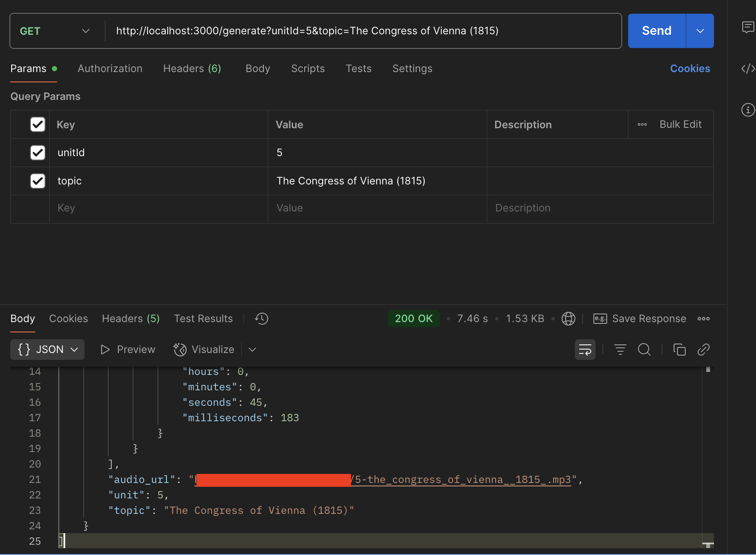
Task: Switch to the request Body tab
Action: click(x=258, y=69)
